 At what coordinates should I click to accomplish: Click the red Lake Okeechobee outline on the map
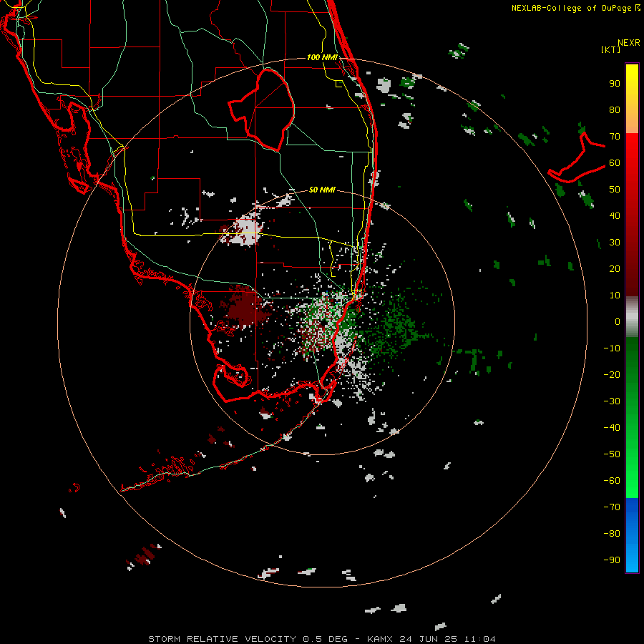click(x=262, y=110)
